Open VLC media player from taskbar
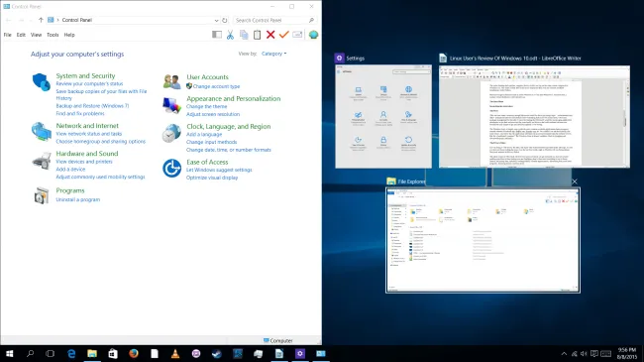This screenshot has width=644, height=362. [x=175, y=354]
